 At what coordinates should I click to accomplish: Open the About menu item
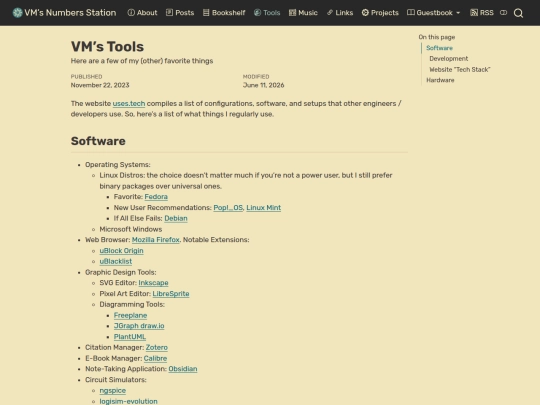142,13
